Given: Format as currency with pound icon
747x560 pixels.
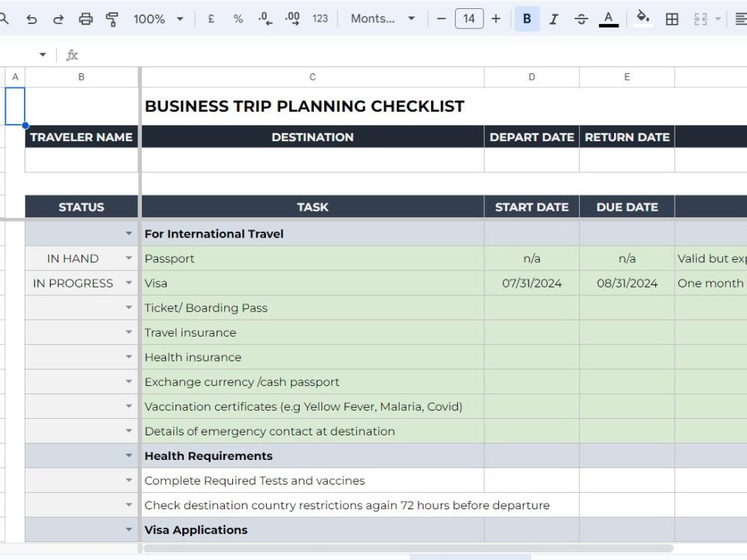Looking at the screenshot, I should (211, 19).
